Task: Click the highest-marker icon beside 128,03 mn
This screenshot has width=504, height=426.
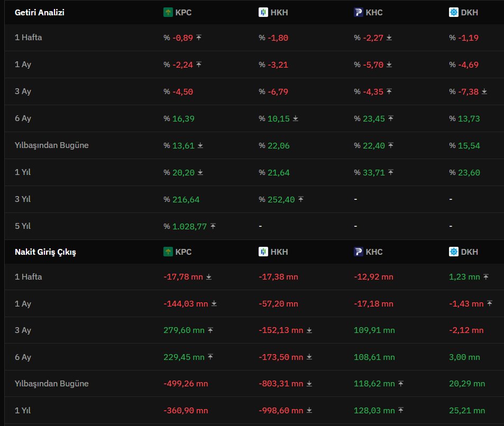Action: (400, 410)
